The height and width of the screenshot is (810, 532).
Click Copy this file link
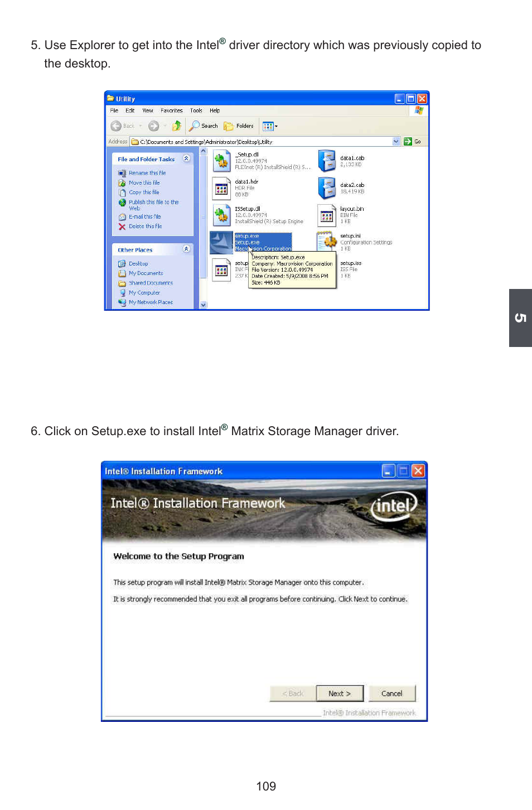point(144,192)
